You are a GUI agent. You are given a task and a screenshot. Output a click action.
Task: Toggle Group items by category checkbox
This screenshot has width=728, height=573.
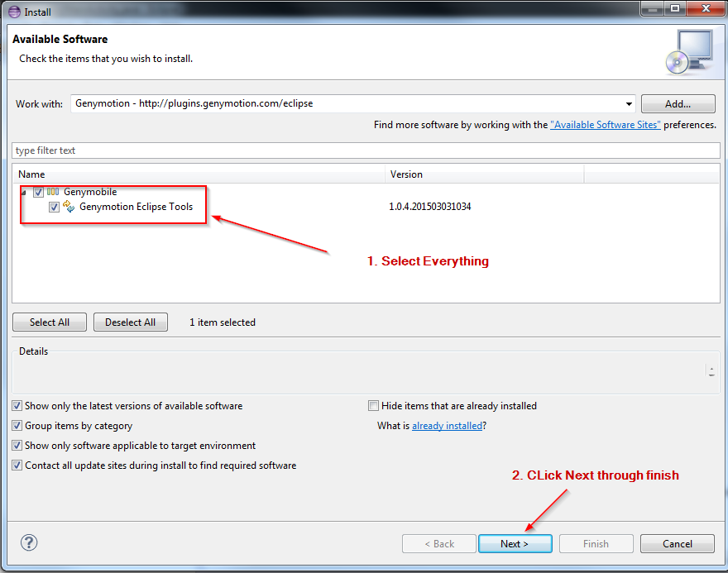17,426
